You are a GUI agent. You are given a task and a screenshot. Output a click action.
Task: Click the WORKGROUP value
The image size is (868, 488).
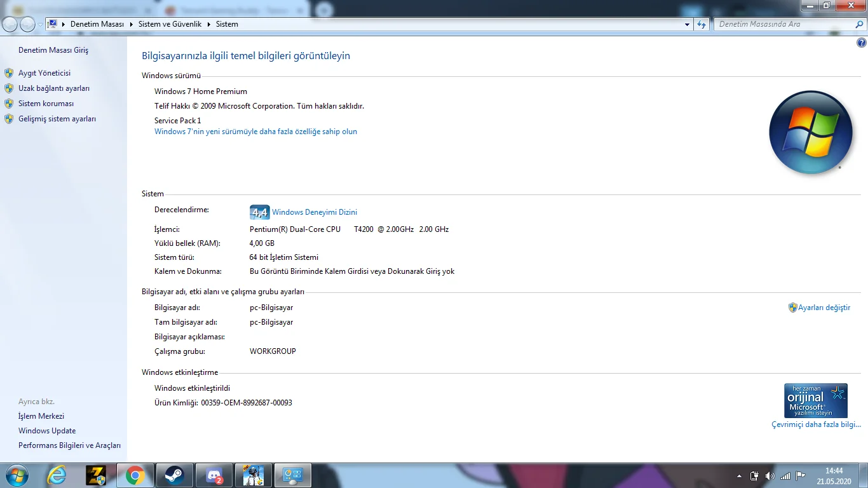(x=273, y=351)
